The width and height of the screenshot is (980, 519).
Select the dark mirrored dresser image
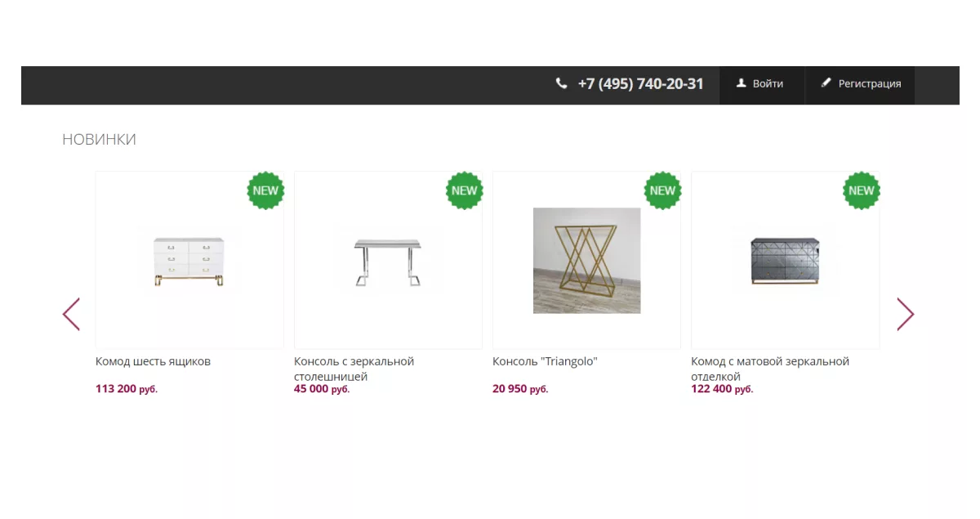tap(785, 261)
